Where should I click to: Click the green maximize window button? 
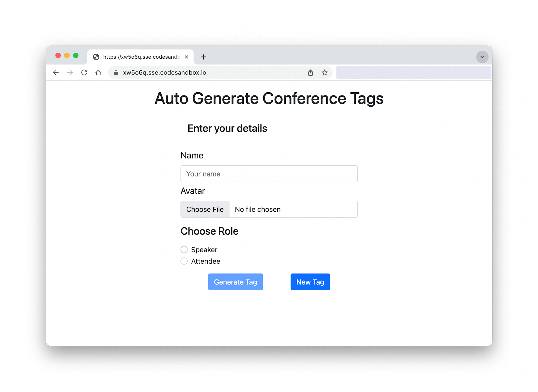tap(76, 55)
